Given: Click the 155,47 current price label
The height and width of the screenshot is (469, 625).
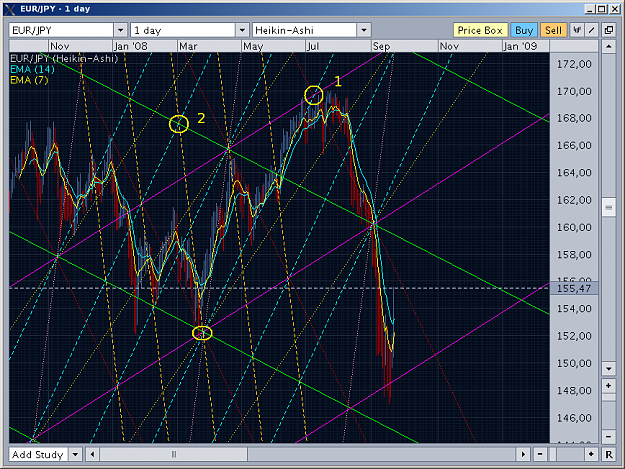Looking at the screenshot, I should [574, 288].
